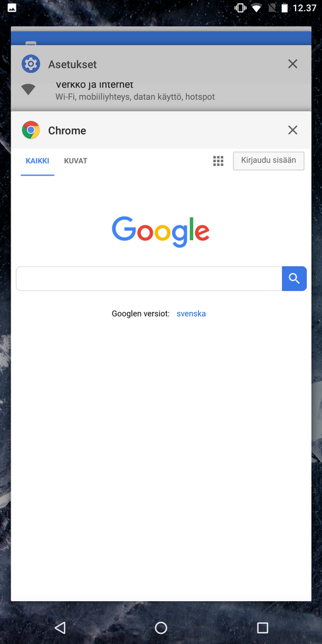Tap the Google logo
The height and width of the screenshot is (644, 322).
click(x=160, y=232)
